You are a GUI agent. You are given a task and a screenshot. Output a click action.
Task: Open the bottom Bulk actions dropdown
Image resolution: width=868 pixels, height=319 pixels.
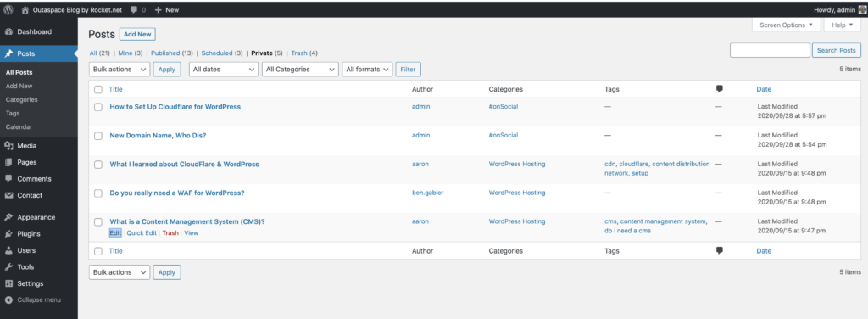click(x=119, y=272)
